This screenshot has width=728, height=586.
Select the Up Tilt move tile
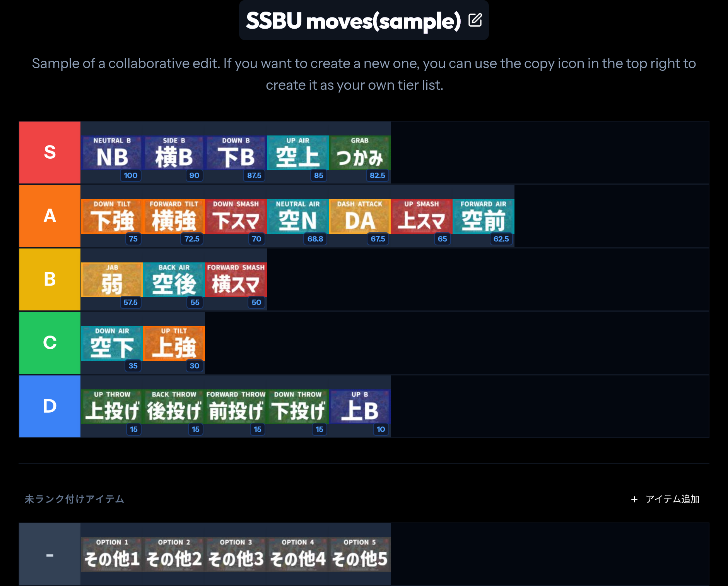174,343
